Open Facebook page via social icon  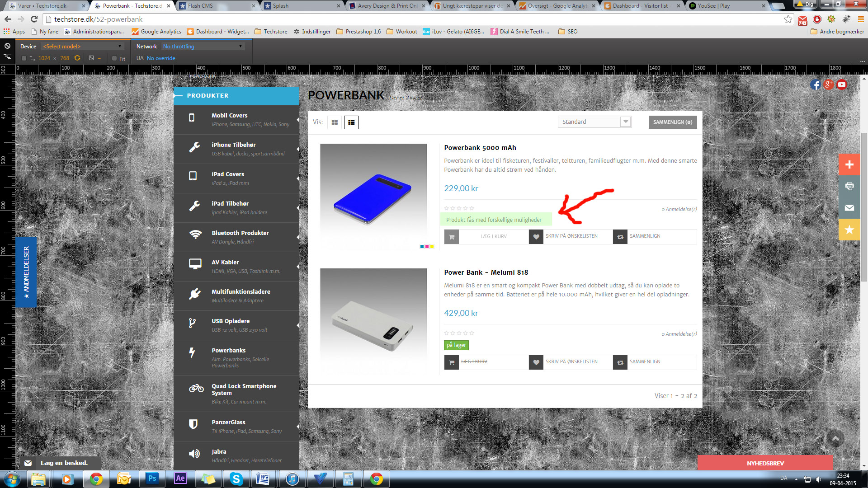point(815,84)
